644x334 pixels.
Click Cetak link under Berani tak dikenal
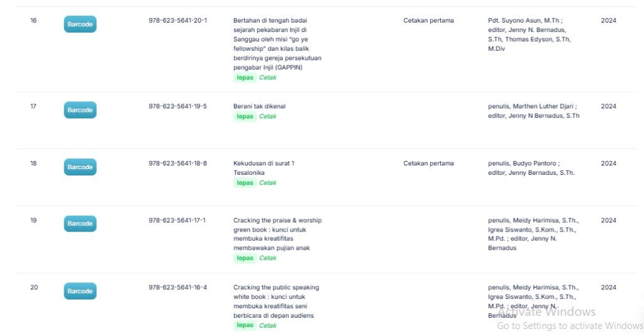(x=268, y=116)
